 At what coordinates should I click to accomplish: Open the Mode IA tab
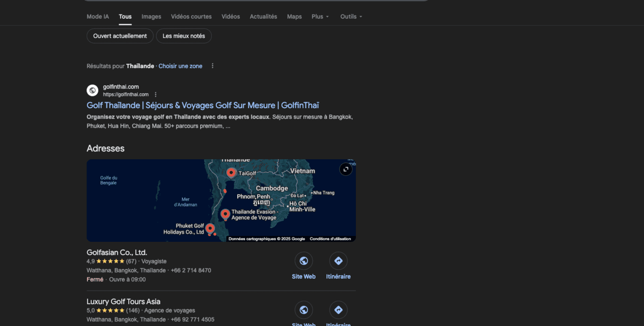click(x=98, y=17)
